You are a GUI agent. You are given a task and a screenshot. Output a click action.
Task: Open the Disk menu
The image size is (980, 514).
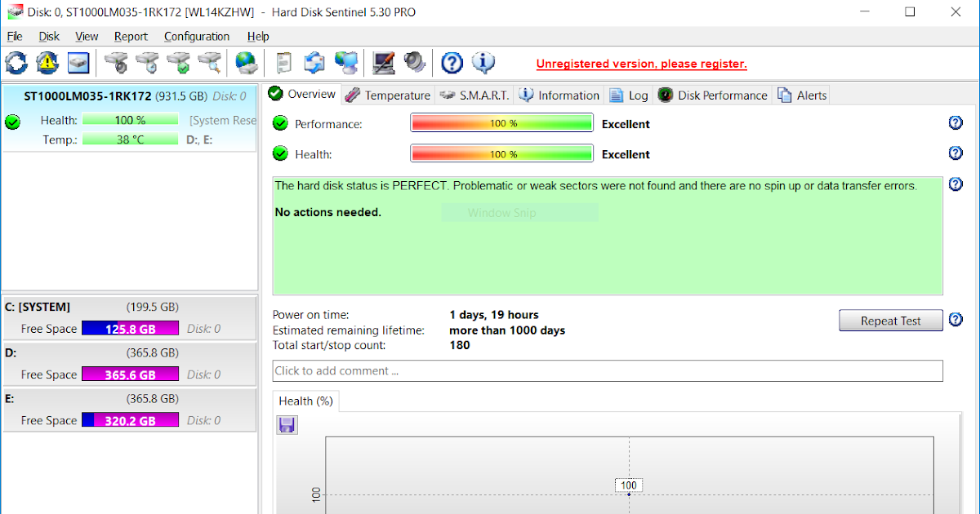[x=49, y=36]
